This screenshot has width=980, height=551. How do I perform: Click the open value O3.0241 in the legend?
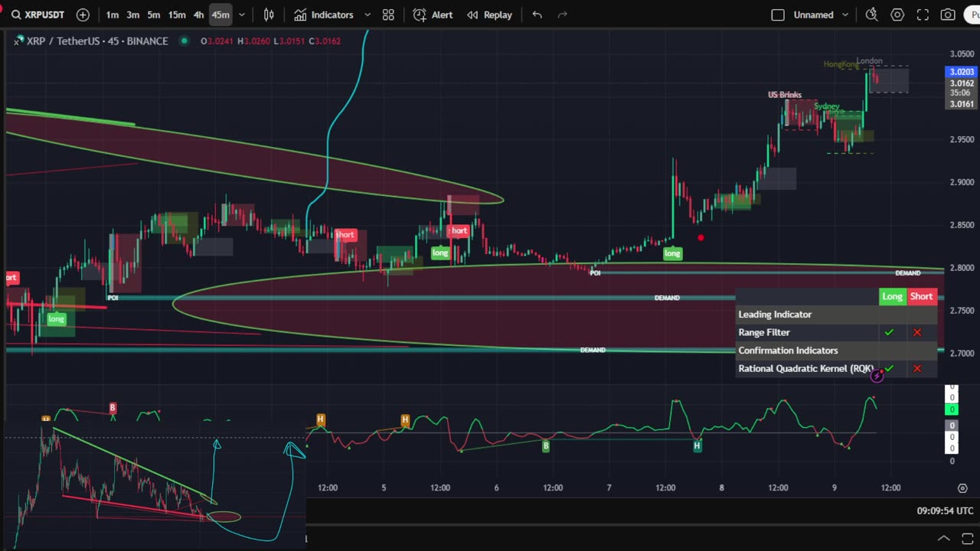pos(217,41)
